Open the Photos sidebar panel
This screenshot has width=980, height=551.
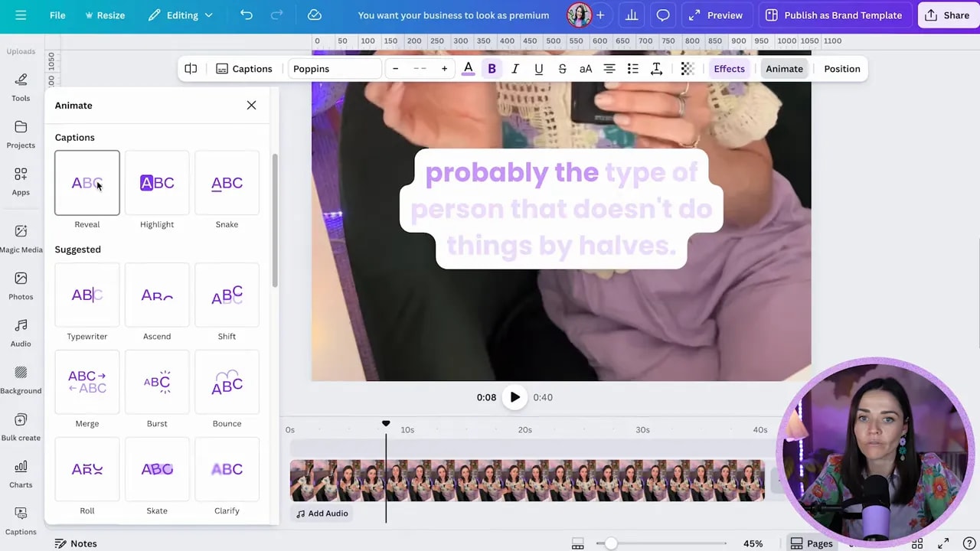tap(21, 286)
